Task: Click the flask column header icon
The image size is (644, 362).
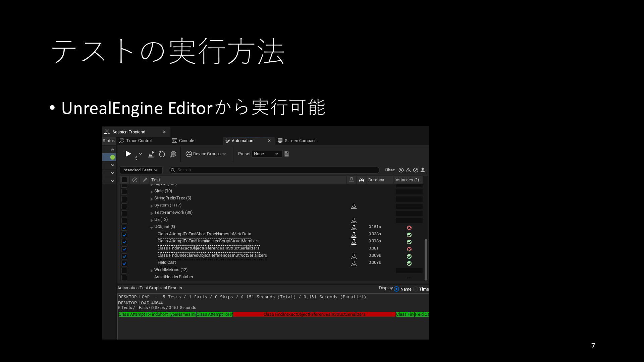Action: 352,180
